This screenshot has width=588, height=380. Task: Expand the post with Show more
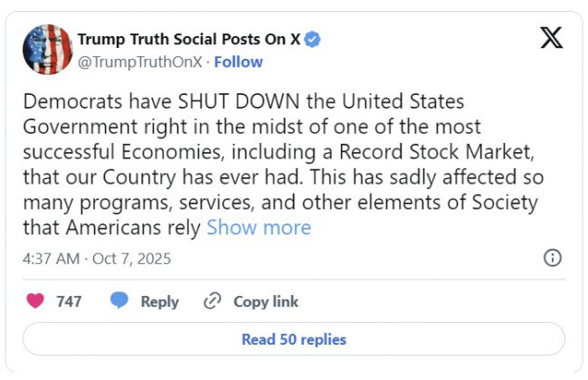pos(258,227)
